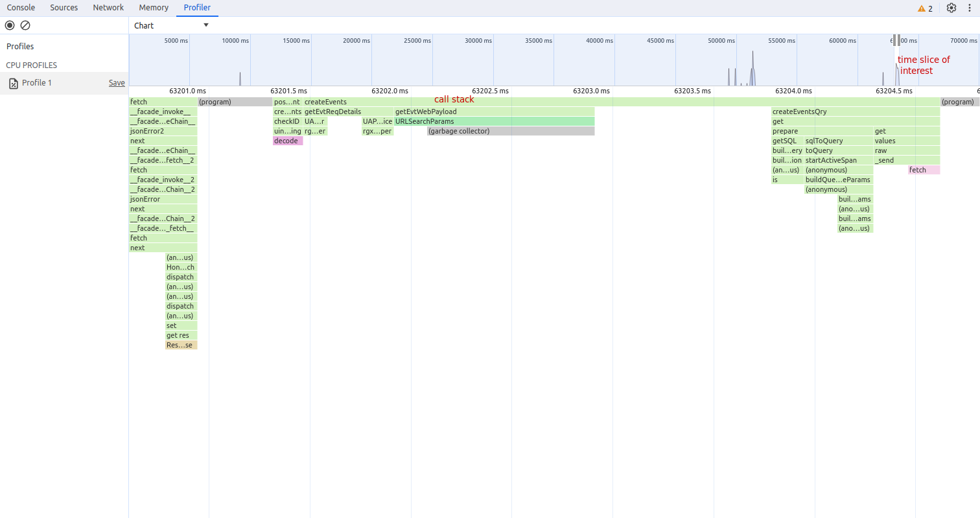
Task: Start recording a new CPU profile
Action: [9, 25]
